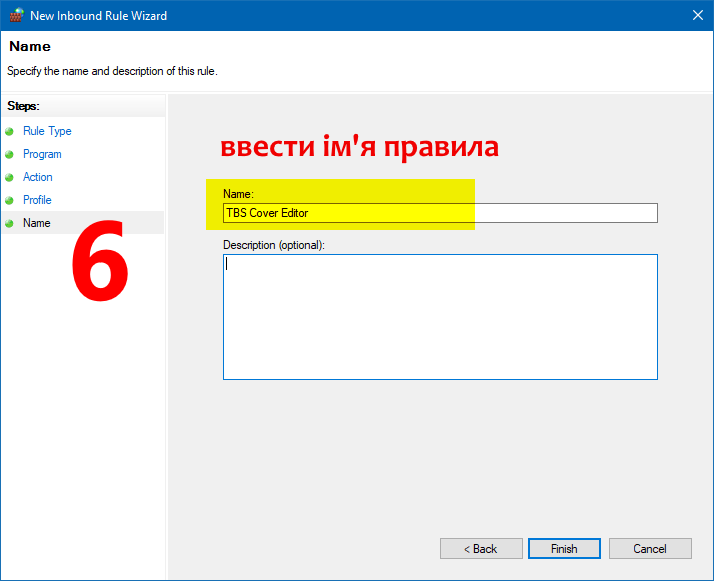Open the Program step link
The width and height of the screenshot is (714, 581).
[42, 154]
